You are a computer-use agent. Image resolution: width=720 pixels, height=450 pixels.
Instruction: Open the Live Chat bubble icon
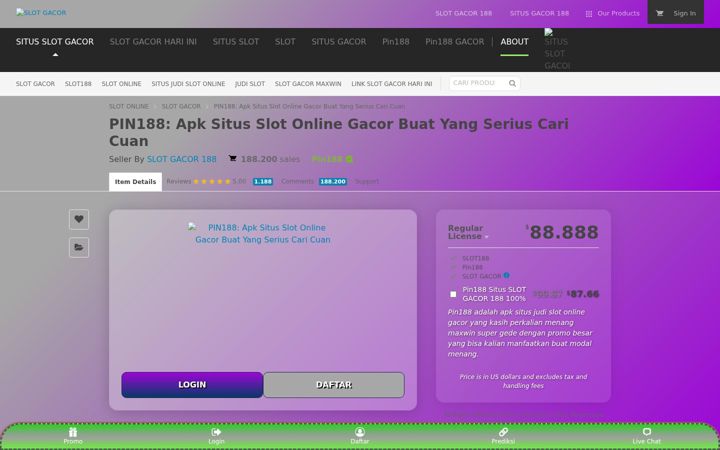[647, 432]
